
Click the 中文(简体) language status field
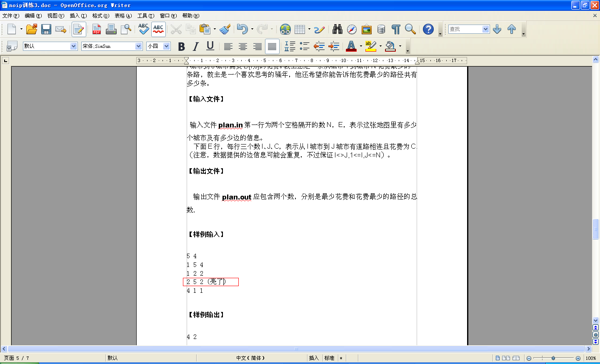point(250,358)
